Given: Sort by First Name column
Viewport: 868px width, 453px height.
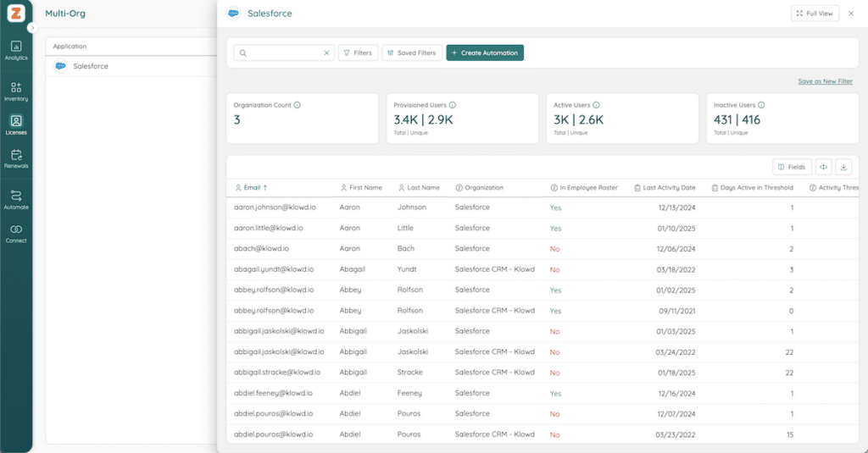Looking at the screenshot, I should [361, 187].
